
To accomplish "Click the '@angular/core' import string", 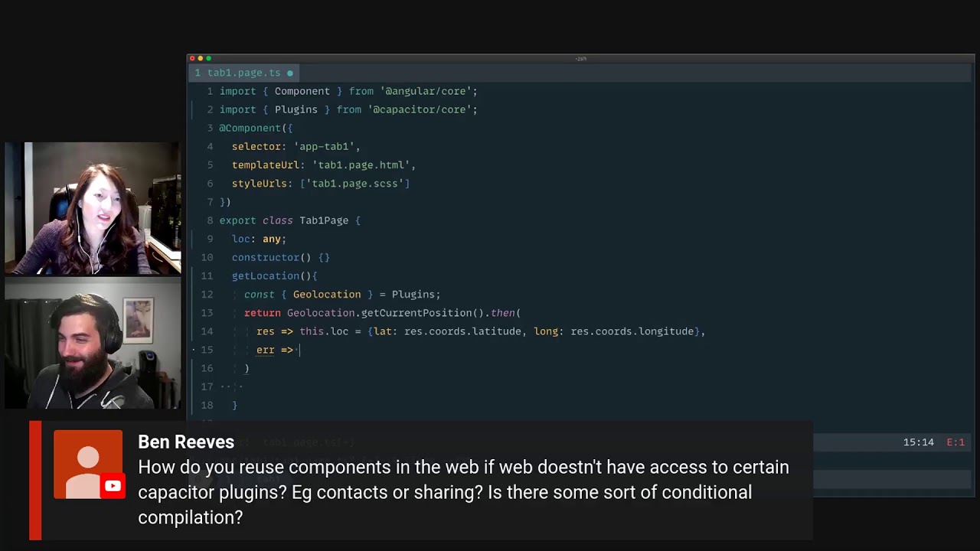I will point(426,91).
